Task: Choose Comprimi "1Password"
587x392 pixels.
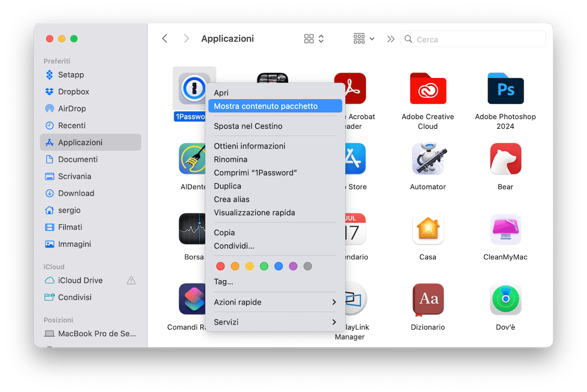Action: coord(275,173)
